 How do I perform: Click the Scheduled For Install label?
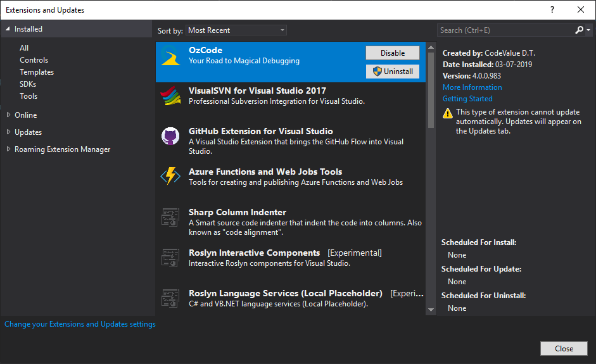click(x=479, y=242)
